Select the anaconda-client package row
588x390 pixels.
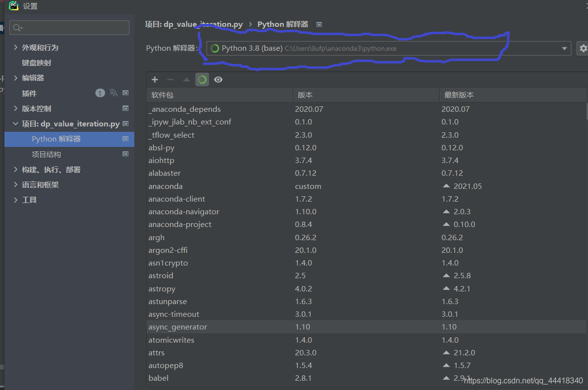366,199
